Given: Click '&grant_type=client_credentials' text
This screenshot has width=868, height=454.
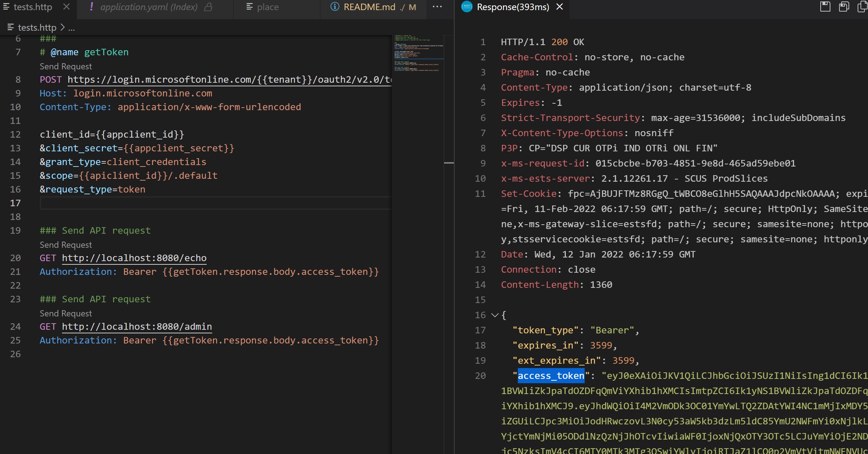Looking at the screenshot, I should coord(123,162).
